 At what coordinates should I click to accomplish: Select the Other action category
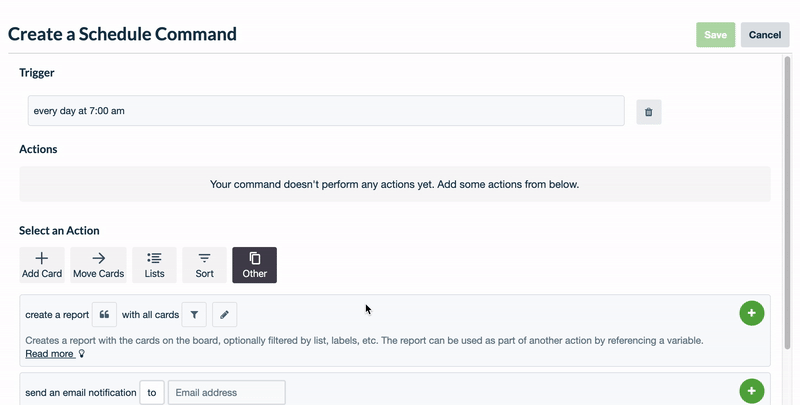tap(255, 265)
